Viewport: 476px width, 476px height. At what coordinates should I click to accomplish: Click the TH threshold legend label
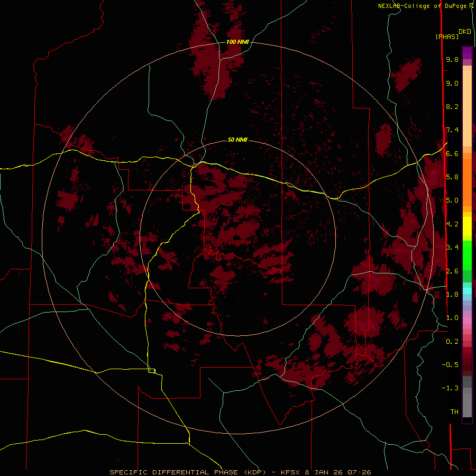pos(454,411)
